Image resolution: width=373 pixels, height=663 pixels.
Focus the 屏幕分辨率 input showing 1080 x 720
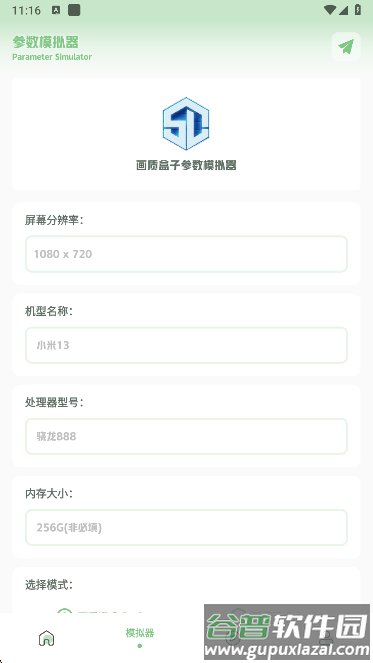[x=186, y=254]
